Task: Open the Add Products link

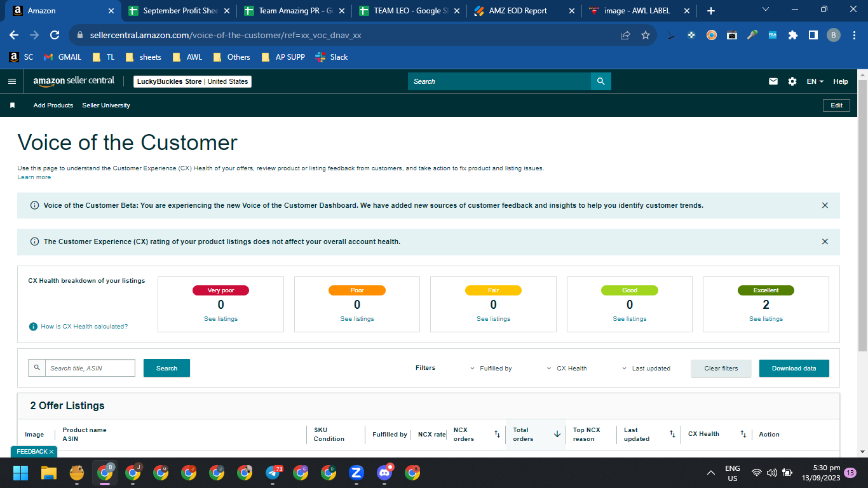Action: [x=53, y=105]
